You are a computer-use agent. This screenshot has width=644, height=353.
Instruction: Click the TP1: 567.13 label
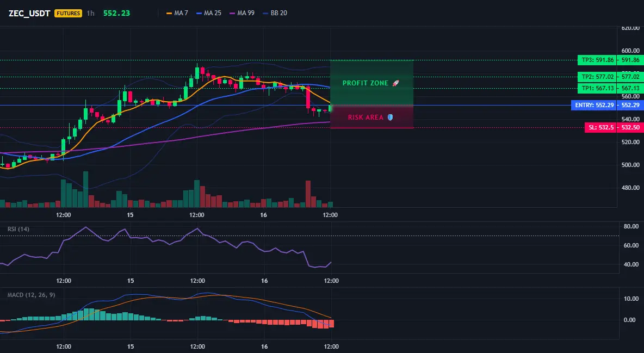[597, 88]
